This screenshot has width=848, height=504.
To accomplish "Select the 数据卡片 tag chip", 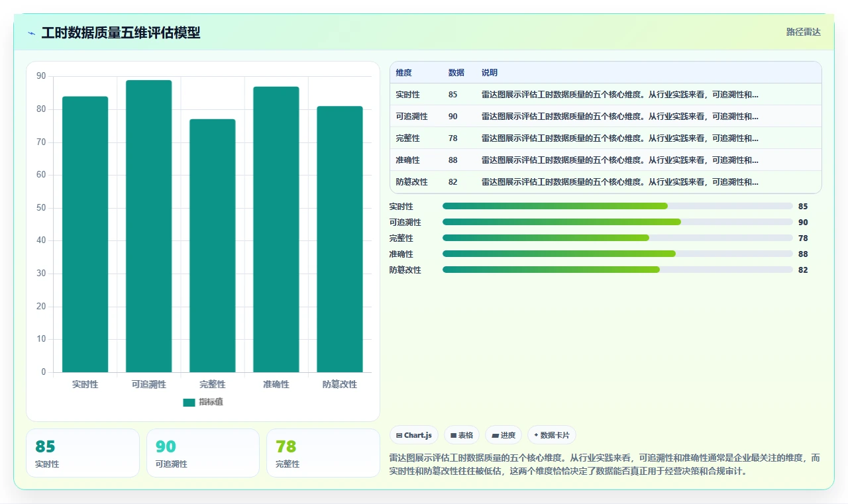I will click(x=552, y=435).
